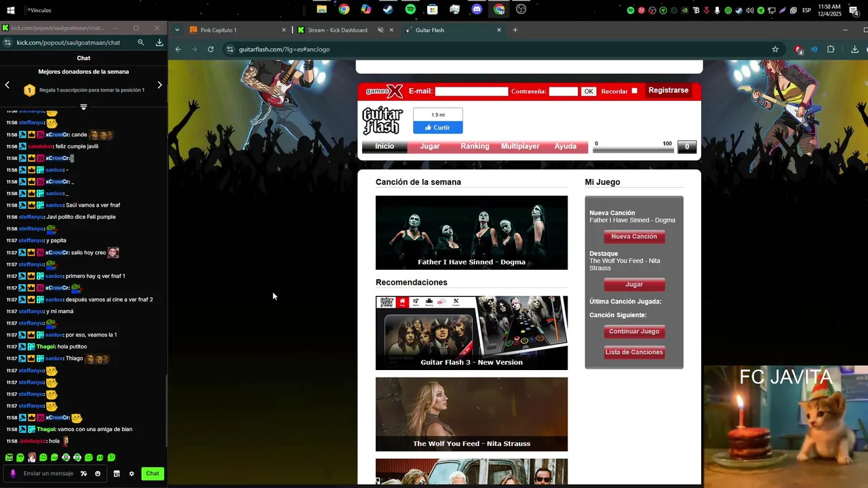The height and width of the screenshot is (488, 868).
Task: Open the Ayuda menu item
Action: (x=566, y=146)
